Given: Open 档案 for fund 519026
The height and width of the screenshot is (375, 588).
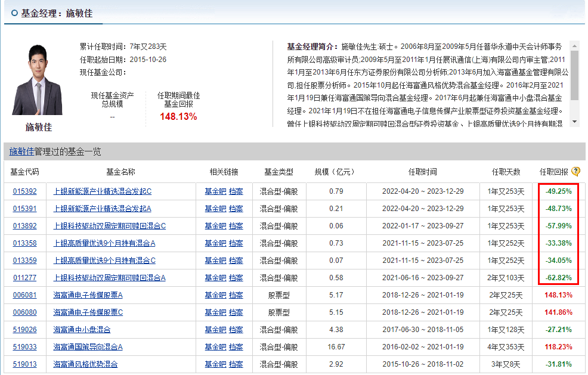Looking at the screenshot, I should (x=236, y=329).
